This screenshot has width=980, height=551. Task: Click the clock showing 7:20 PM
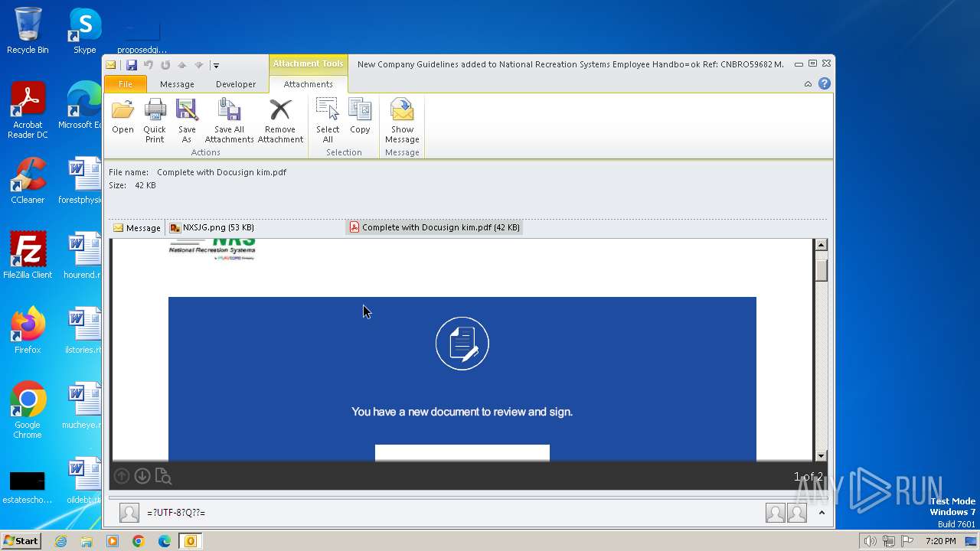coord(940,541)
